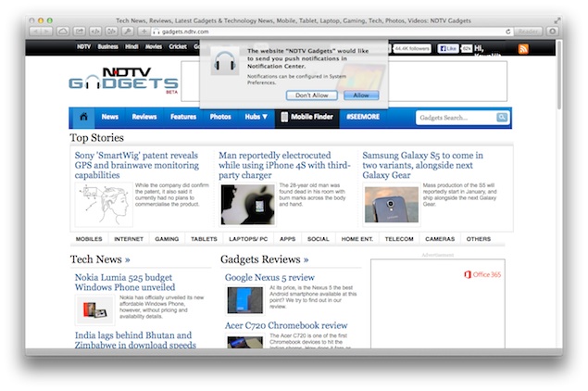The height and width of the screenshot is (391, 588).
Task: Add a bookmark with the plus button
Action: (x=144, y=32)
